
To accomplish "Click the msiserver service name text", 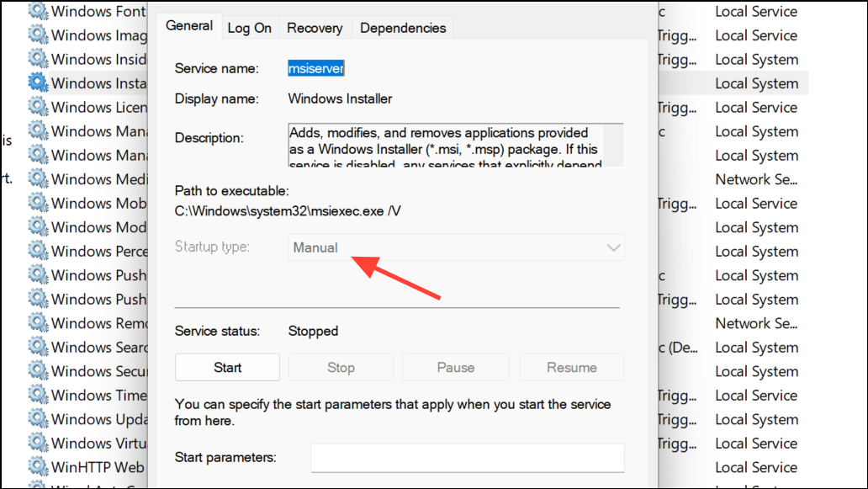I will coord(316,68).
